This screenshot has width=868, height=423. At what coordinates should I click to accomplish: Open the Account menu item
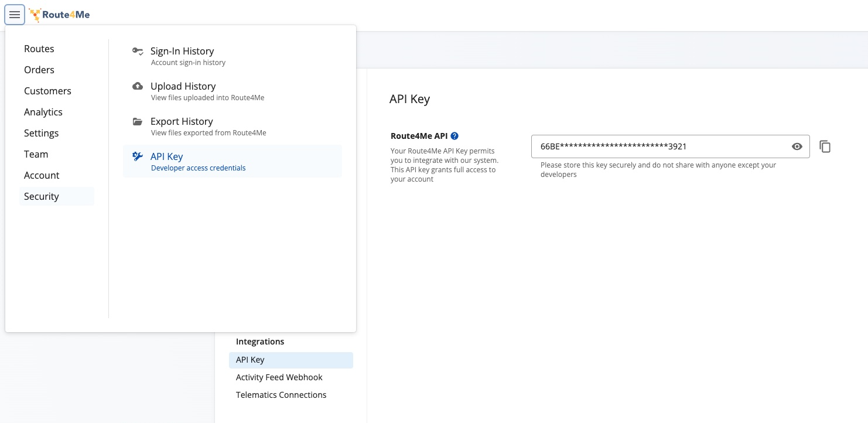tap(57, 175)
